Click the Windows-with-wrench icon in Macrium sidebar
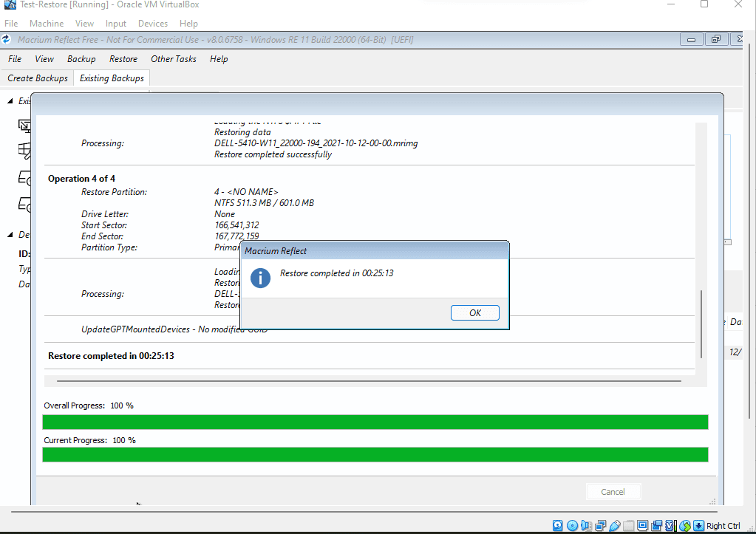The image size is (756, 534). tap(24, 151)
